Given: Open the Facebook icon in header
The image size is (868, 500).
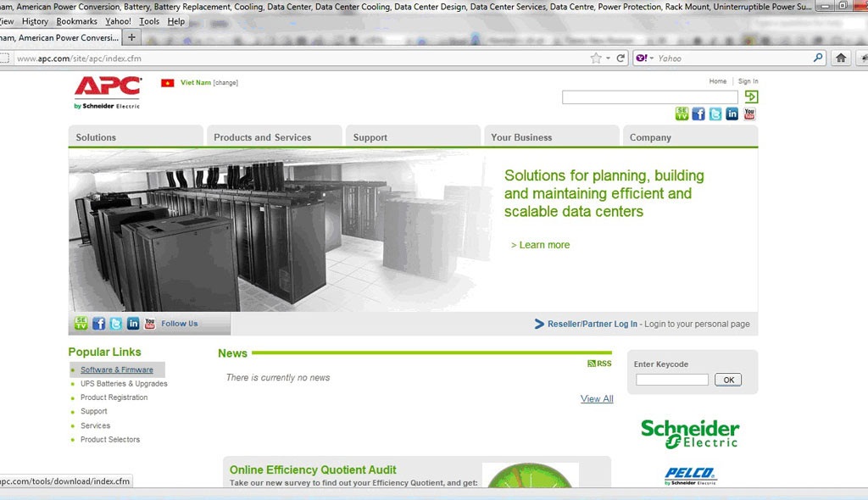Looking at the screenshot, I should [x=698, y=114].
